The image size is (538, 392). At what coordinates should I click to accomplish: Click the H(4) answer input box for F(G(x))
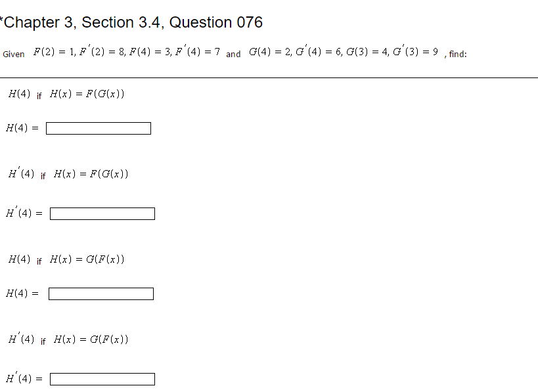[98, 128]
